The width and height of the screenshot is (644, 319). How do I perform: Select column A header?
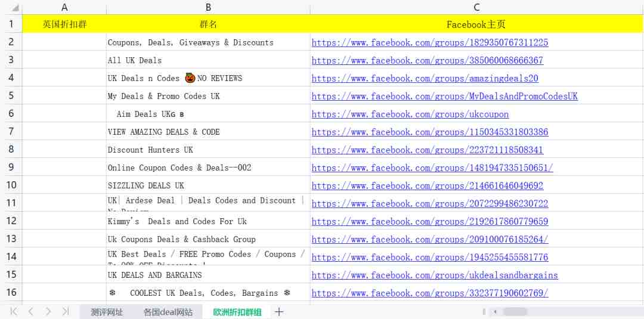pyautogui.click(x=64, y=7)
